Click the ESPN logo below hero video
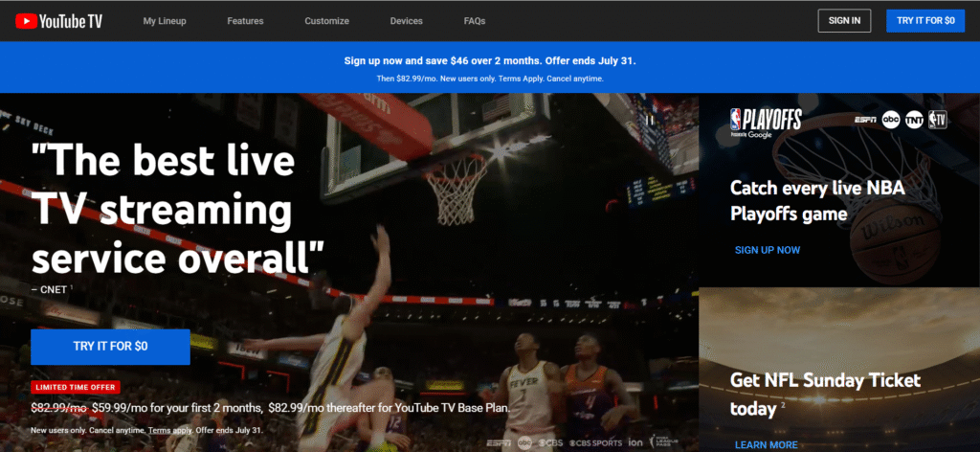Image resolution: width=980 pixels, height=452 pixels. click(x=498, y=442)
